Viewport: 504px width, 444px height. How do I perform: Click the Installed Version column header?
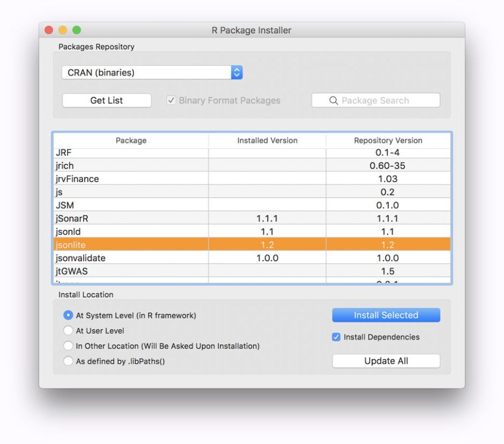[x=267, y=140]
